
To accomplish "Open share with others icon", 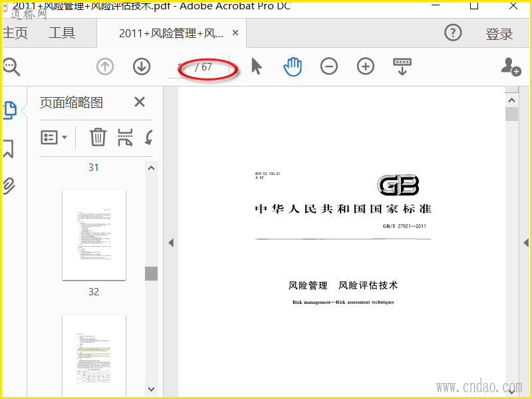I will coord(511,67).
